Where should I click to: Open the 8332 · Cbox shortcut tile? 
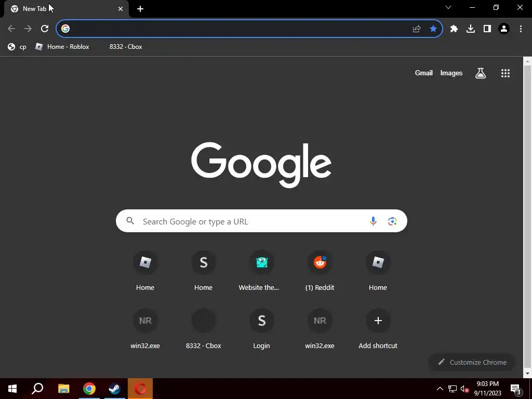pyautogui.click(x=203, y=329)
